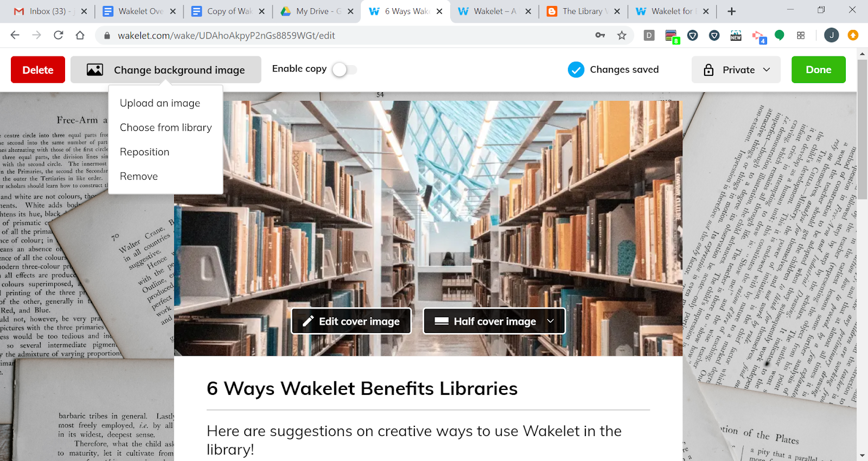This screenshot has width=868, height=461.
Task: Open Change background image menu
Action: [166, 69]
